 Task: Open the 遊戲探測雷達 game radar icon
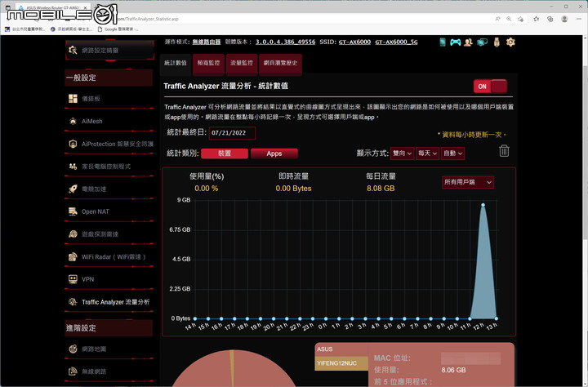click(x=73, y=234)
